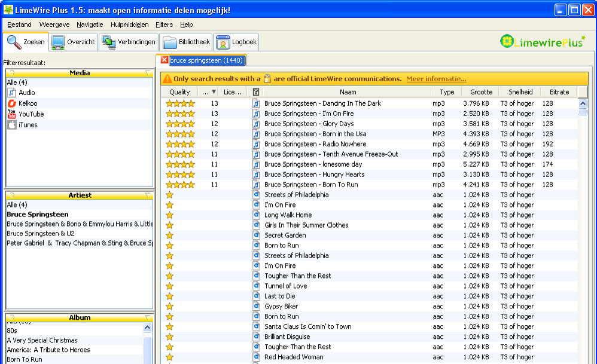Select the bruce springsteen (1440) results tab
Image resolution: width=597 pixels, height=364 pixels.
pos(206,60)
